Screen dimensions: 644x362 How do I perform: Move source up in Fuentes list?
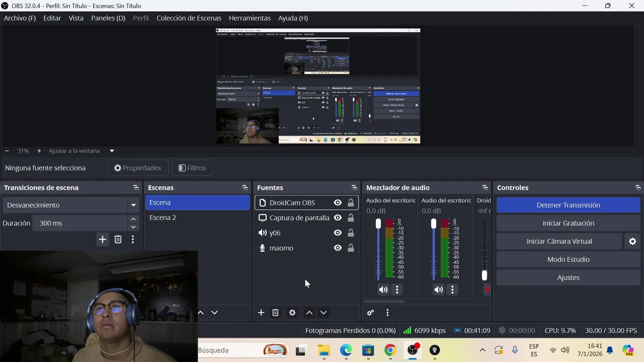[x=309, y=312]
